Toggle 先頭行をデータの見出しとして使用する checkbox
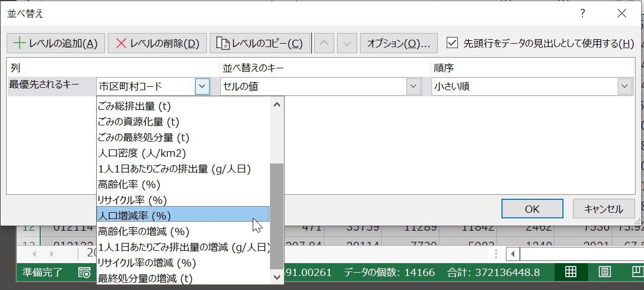The image size is (644, 290). click(452, 43)
